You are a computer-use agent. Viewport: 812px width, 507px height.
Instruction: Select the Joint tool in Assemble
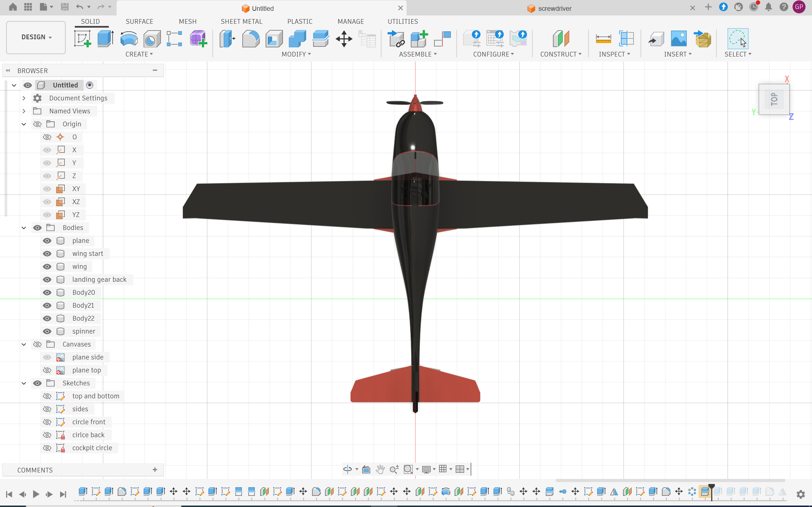pos(442,39)
